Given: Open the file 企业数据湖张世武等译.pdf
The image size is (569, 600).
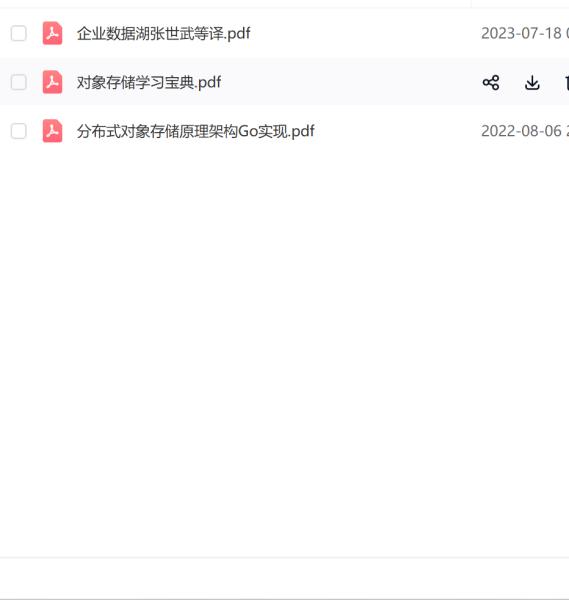Looking at the screenshot, I should (x=163, y=34).
